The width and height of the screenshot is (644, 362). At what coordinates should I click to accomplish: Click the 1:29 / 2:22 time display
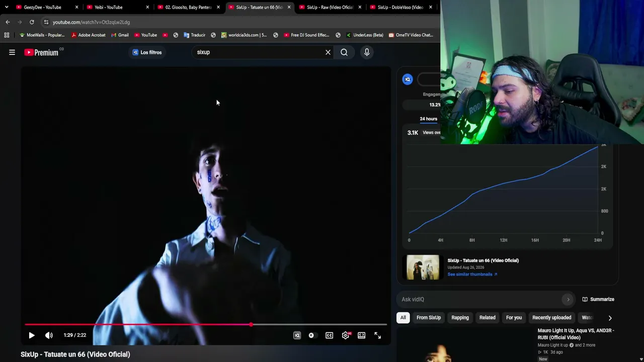click(x=75, y=335)
